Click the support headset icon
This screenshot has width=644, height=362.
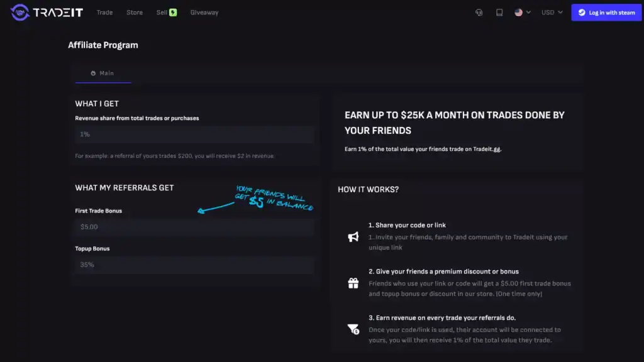pyautogui.click(x=479, y=13)
